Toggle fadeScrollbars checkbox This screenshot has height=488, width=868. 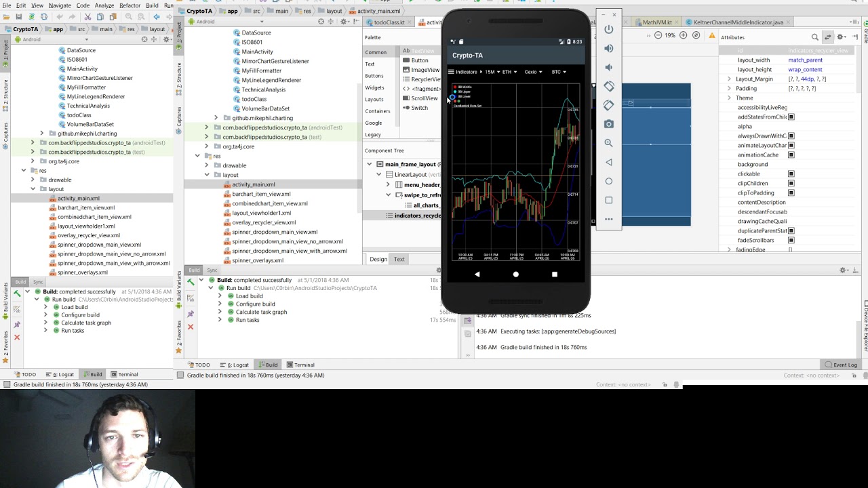pos(791,241)
